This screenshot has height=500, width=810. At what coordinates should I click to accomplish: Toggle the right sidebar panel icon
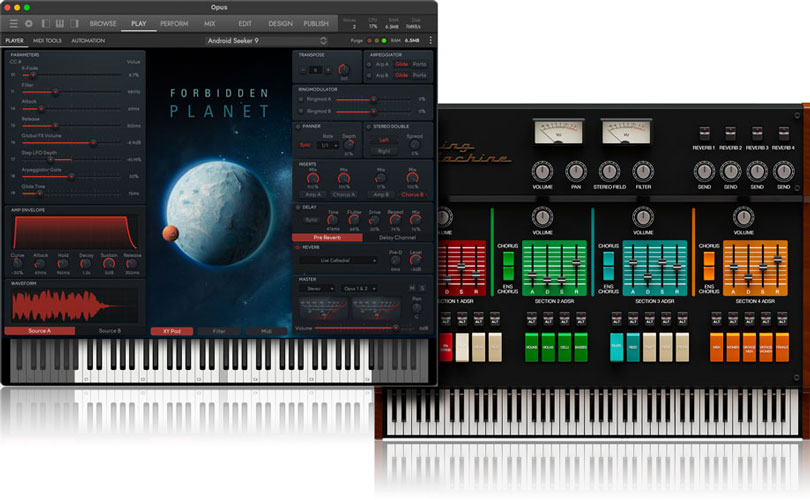(x=74, y=24)
